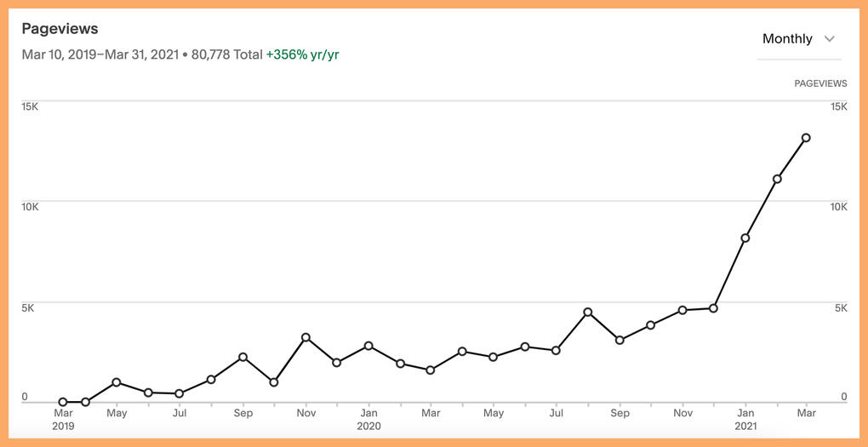Click the August 2020 peak data point
Viewport: 868px width, 447px height.
point(588,312)
